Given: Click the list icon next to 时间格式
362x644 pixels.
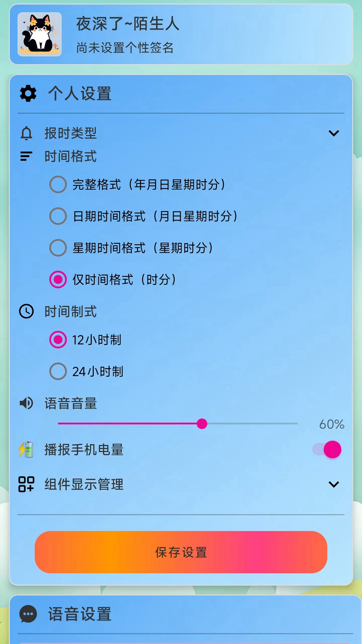Looking at the screenshot, I should click(x=26, y=156).
